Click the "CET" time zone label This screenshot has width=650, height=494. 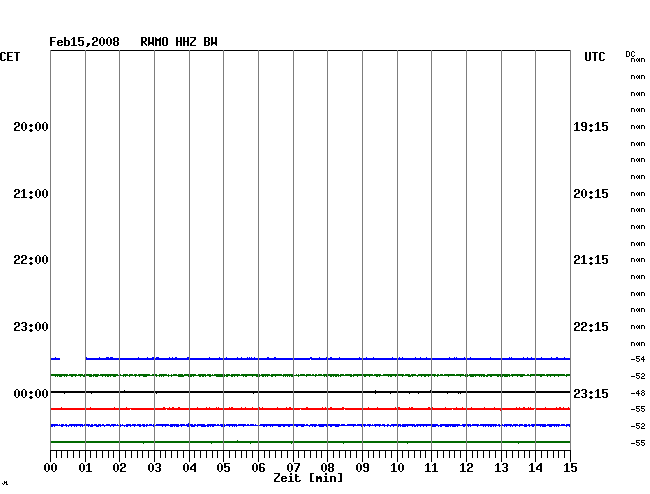(10, 57)
